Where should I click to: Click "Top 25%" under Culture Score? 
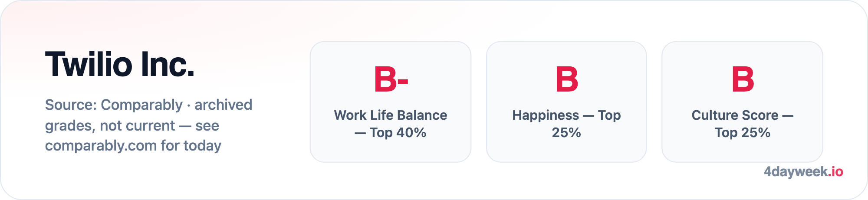[743, 132]
